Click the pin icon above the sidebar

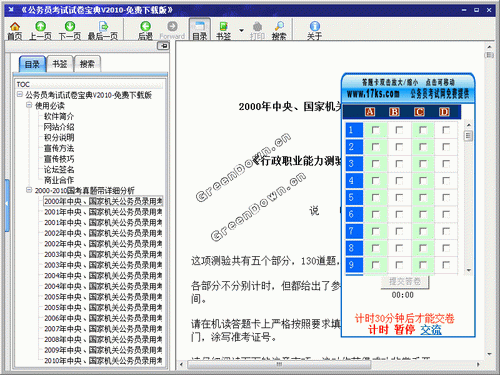(x=163, y=46)
